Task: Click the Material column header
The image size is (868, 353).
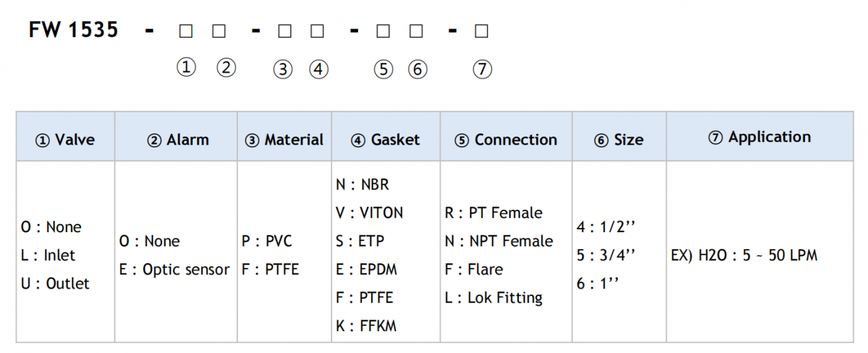Action: click(x=284, y=140)
